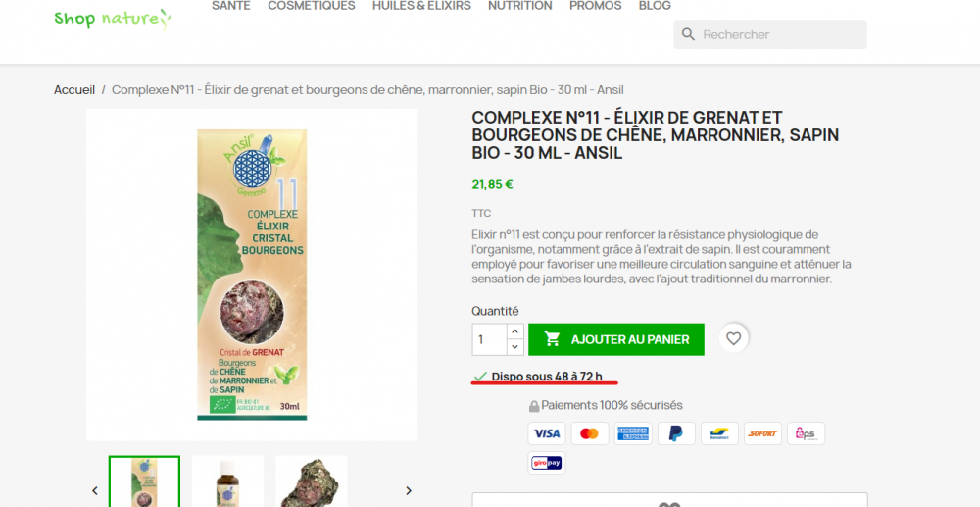Click the search magnifier icon
980x507 pixels.
pos(688,34)
